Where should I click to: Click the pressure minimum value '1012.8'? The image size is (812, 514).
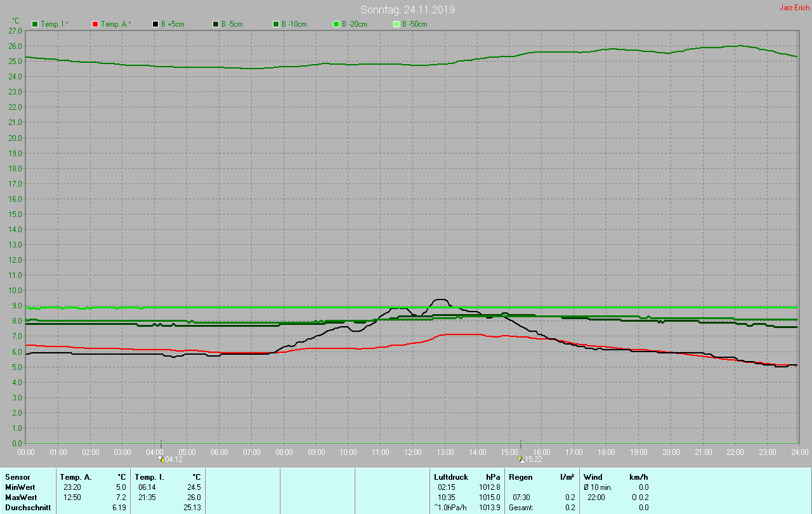click(489, 487)
